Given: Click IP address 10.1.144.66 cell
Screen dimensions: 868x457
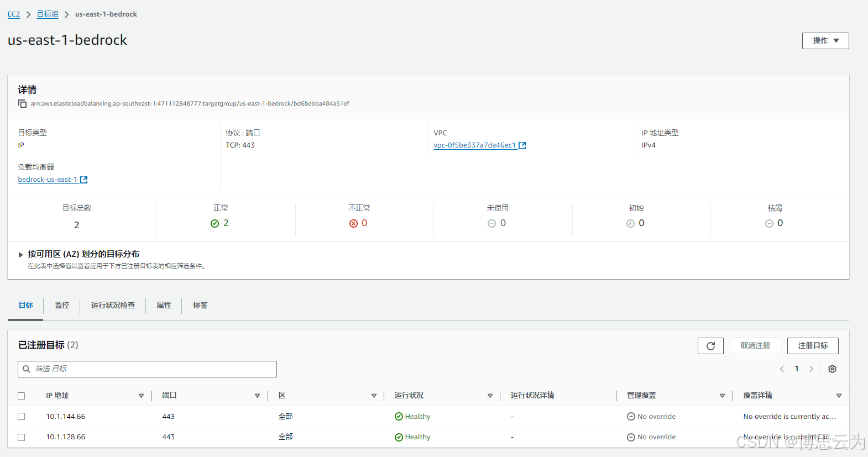Looking at the screenshot, I should 66,417.
